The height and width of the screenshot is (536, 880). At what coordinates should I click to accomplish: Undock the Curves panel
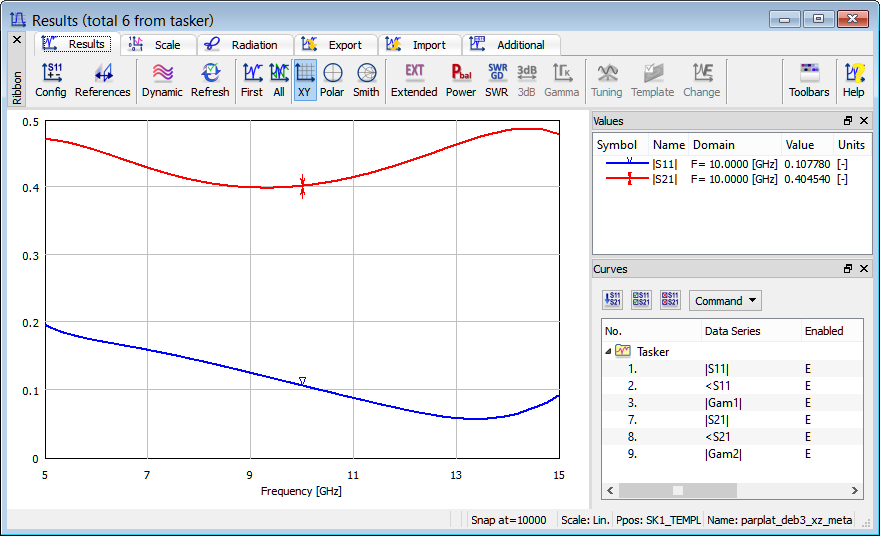point(847,269)
